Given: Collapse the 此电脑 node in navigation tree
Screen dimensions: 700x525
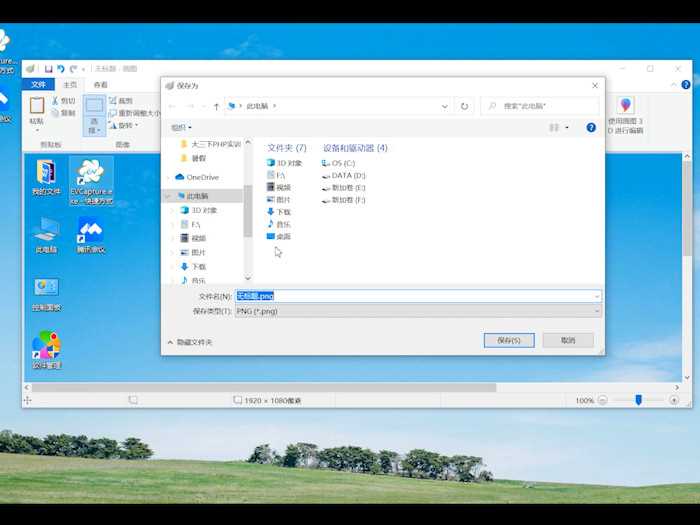Looking at the screenshot, I should pyautogui.click(x=169, y=197).
